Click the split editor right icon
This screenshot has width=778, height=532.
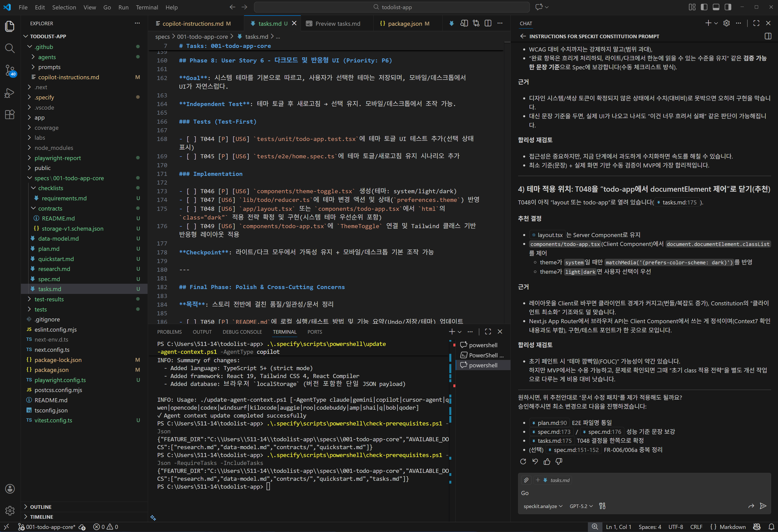tap(488, 23)
